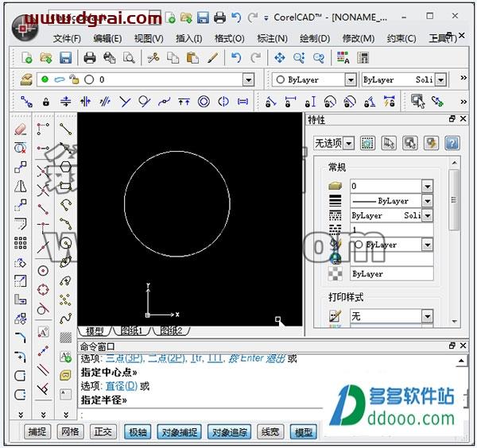The image size is (477, 448).
Task: Toggle the 正交 ortho button
Action: 103,431
